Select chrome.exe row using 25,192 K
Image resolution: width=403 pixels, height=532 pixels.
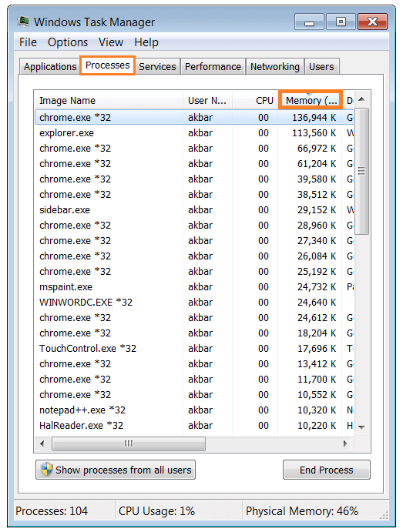coord(194,272)
